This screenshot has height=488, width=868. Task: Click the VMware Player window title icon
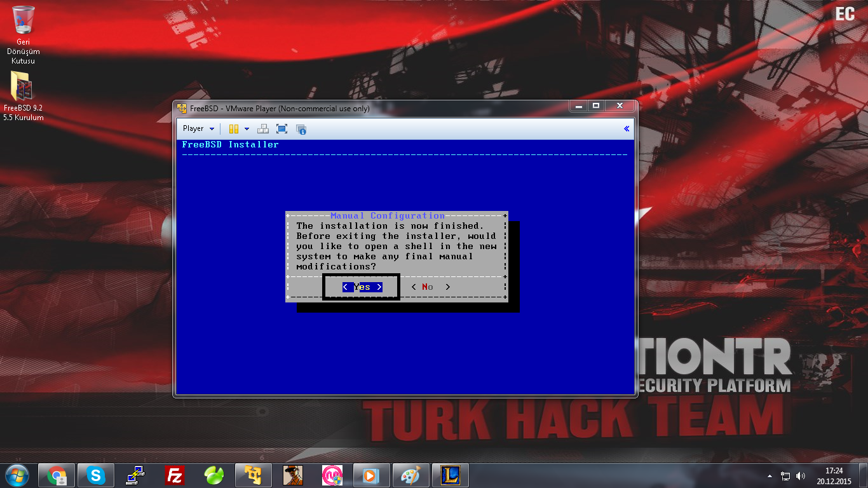(182, 108)
